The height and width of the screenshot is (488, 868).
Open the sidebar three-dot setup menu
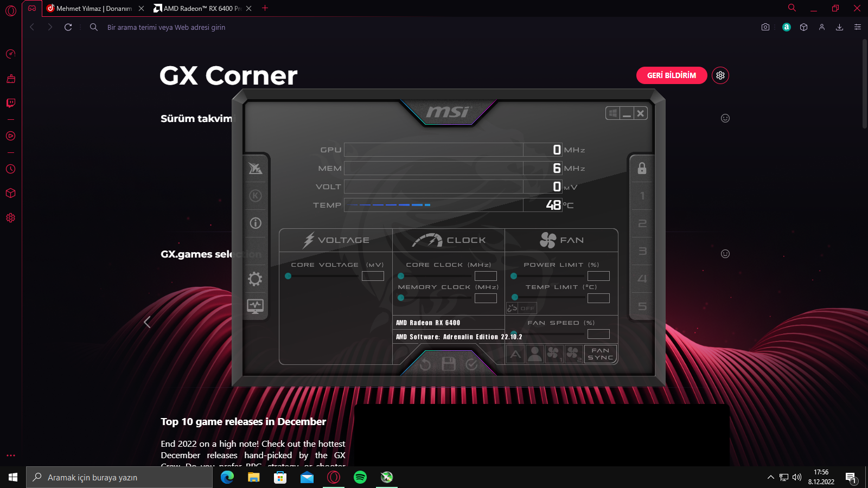(x=11, y=455)
